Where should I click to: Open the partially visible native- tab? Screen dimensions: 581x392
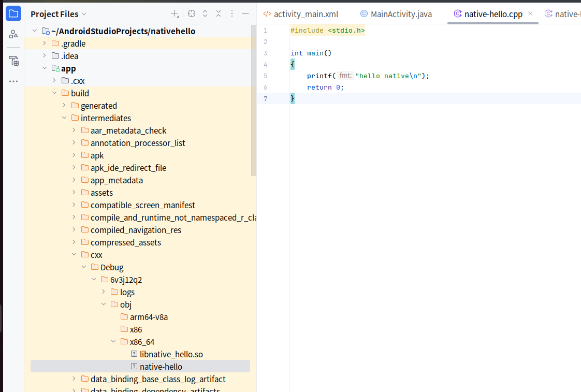(x=562, y=14)
